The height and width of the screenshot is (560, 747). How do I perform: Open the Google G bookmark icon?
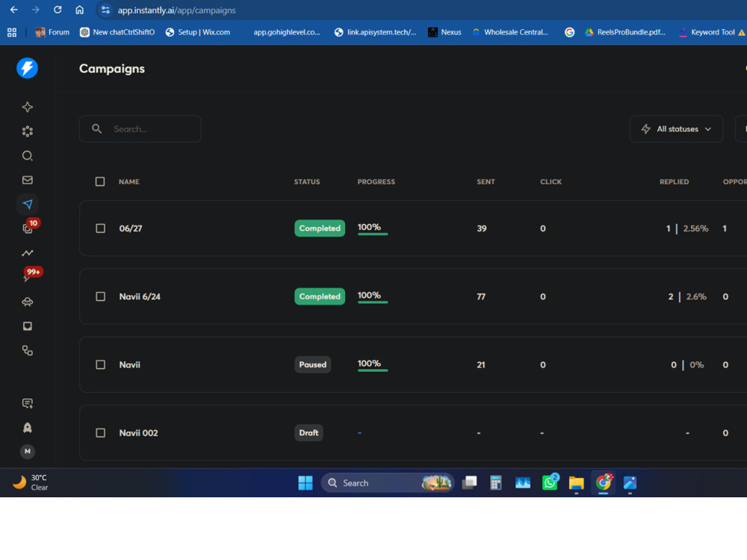point(569,32)
